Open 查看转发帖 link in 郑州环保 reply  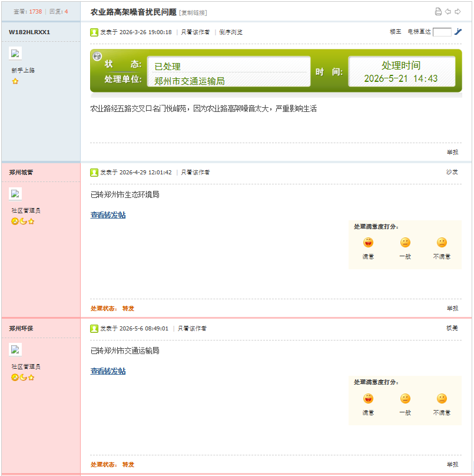[x=108, y=371]
